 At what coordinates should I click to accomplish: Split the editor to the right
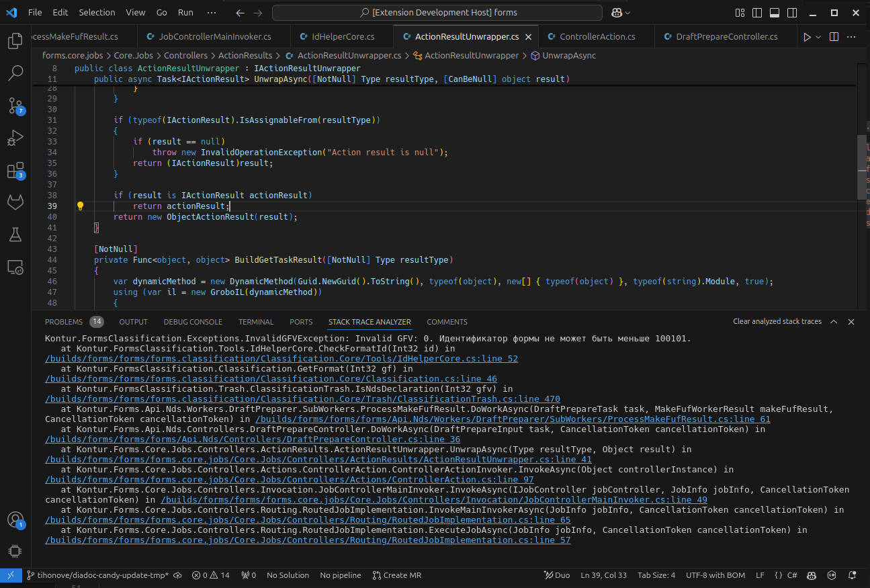pyautogui.click(x=834, y=37)
